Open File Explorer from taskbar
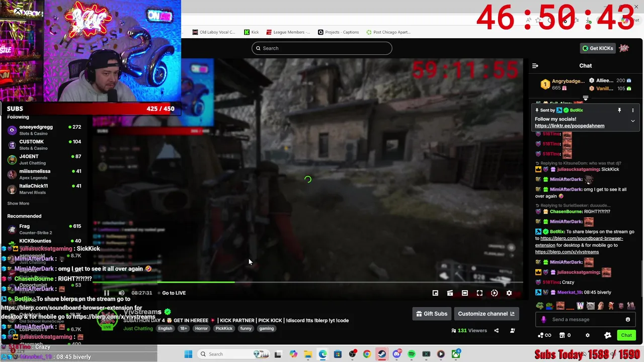The width and height of the screenshot is (644, 362). coord(307,354)
